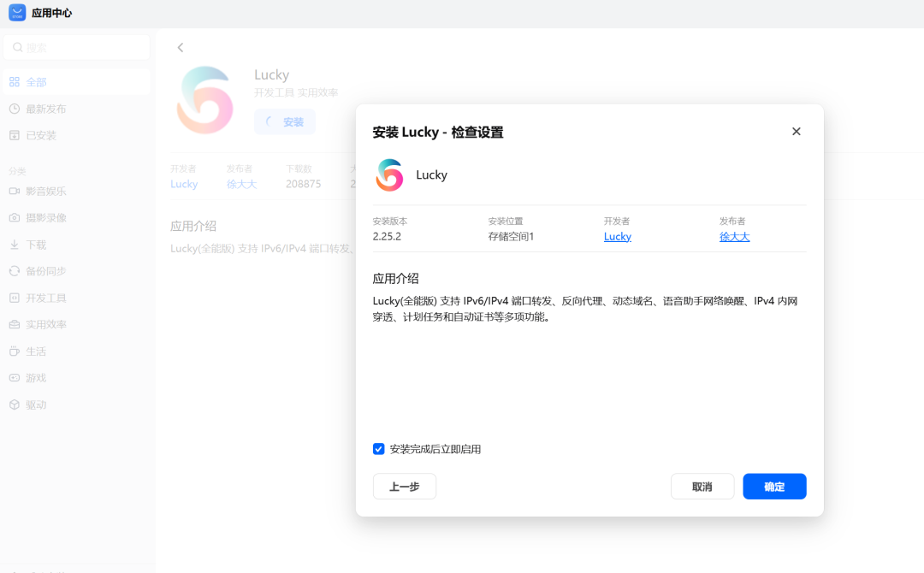Select the 下载 category
Image resolution: width=924 pixels, height=573 pixels.
click(36, 245)
